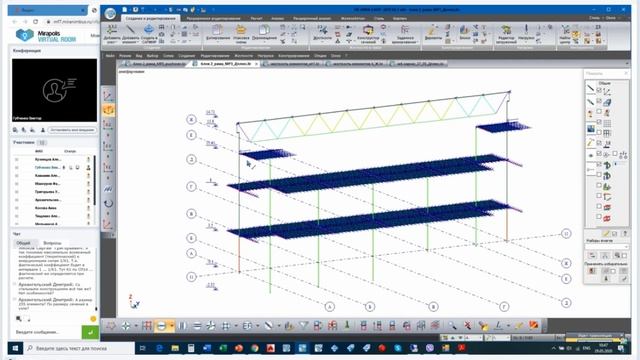Switch to the Общий chat tab

23,243
